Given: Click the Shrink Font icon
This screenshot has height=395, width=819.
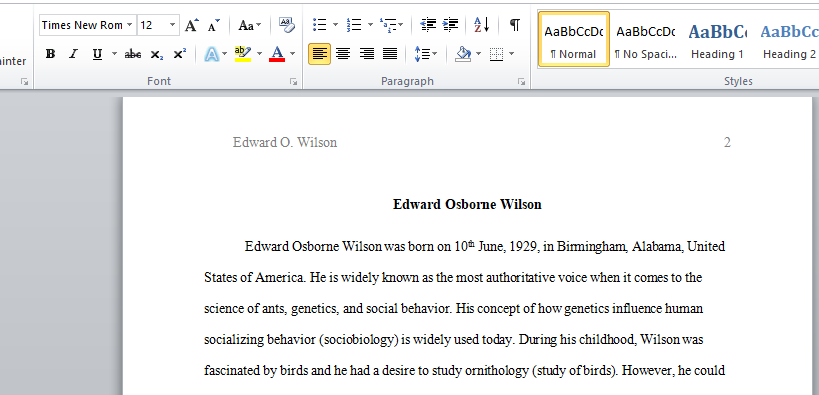Looking at the screenshot, I should (x=214, y=25).
